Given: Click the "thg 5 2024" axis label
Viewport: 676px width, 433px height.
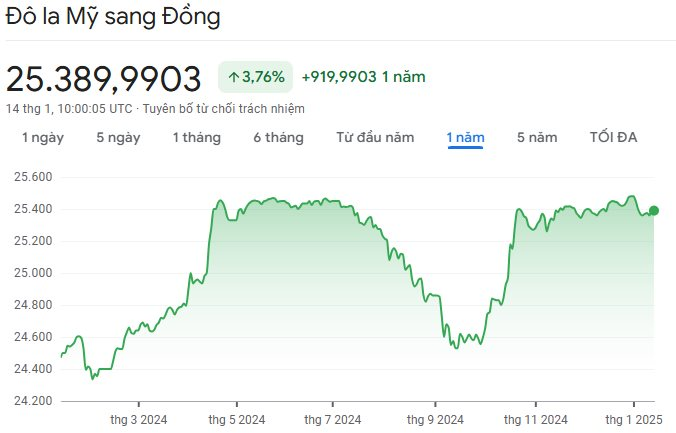Looking at the screenshot, I should click(x=237, y=419).
